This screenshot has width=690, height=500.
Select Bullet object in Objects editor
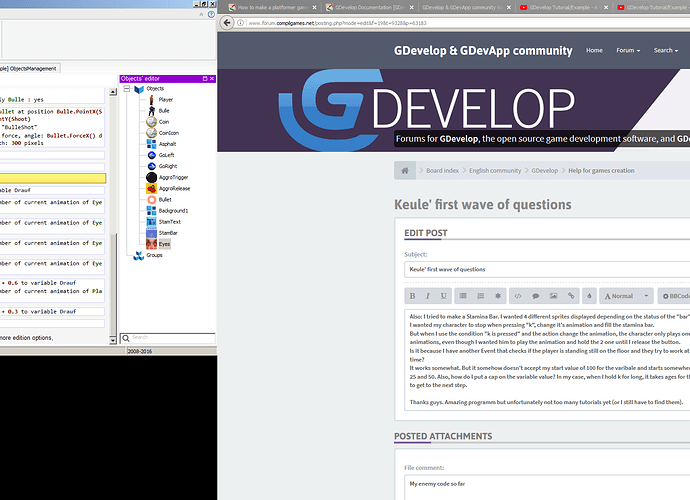pos(165,199)
